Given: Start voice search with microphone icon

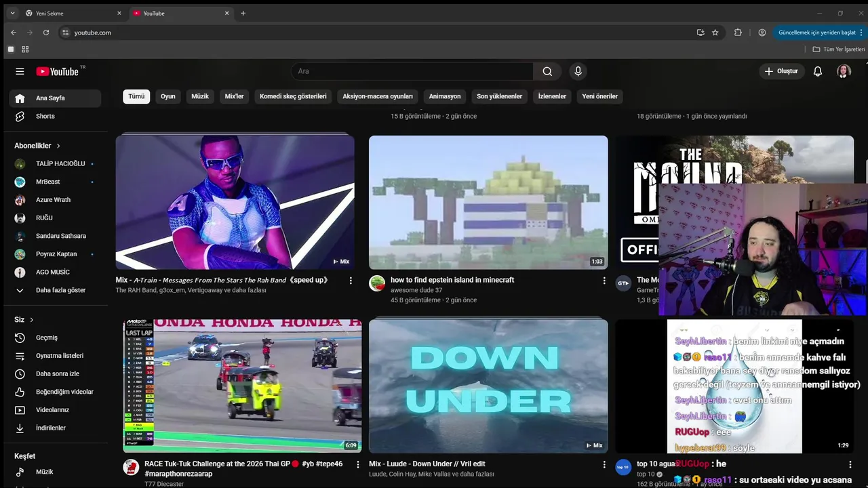Looking at the screenshot, I should [578, 71].
